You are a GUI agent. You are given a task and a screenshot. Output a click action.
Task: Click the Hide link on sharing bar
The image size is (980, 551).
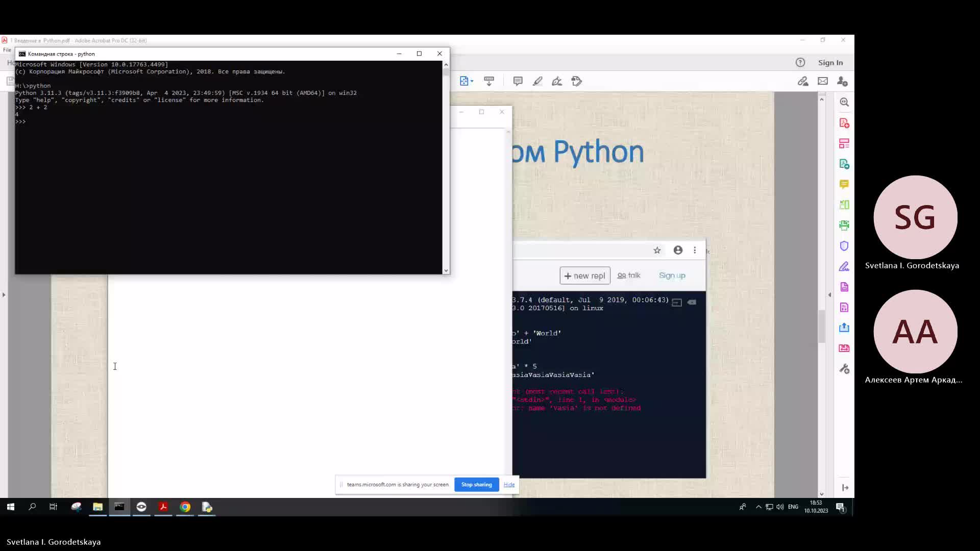(509, 485)
